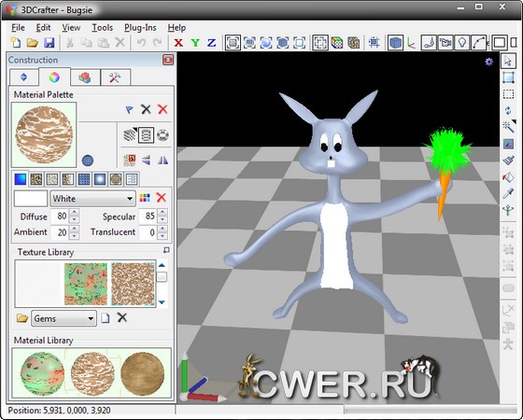The height and width of the screenshot is (420, 523).
Task: Open the View menu
Action: coord(71,28)
